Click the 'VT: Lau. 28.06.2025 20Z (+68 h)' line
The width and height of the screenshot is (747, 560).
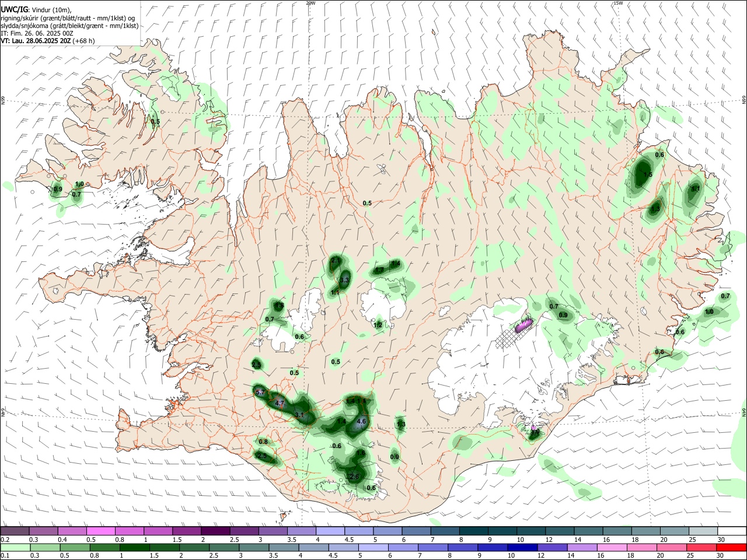pos(48,41)
